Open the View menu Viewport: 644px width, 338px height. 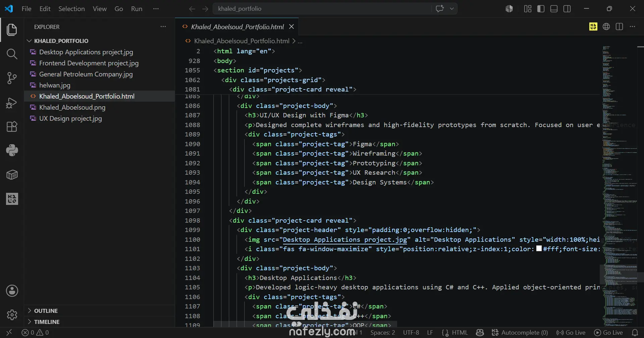100,9
